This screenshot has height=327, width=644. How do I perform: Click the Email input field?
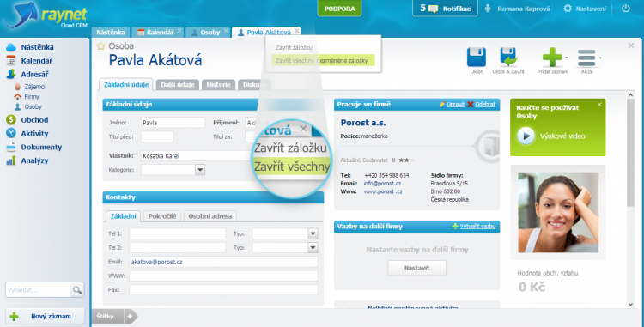tap(223, 262)
